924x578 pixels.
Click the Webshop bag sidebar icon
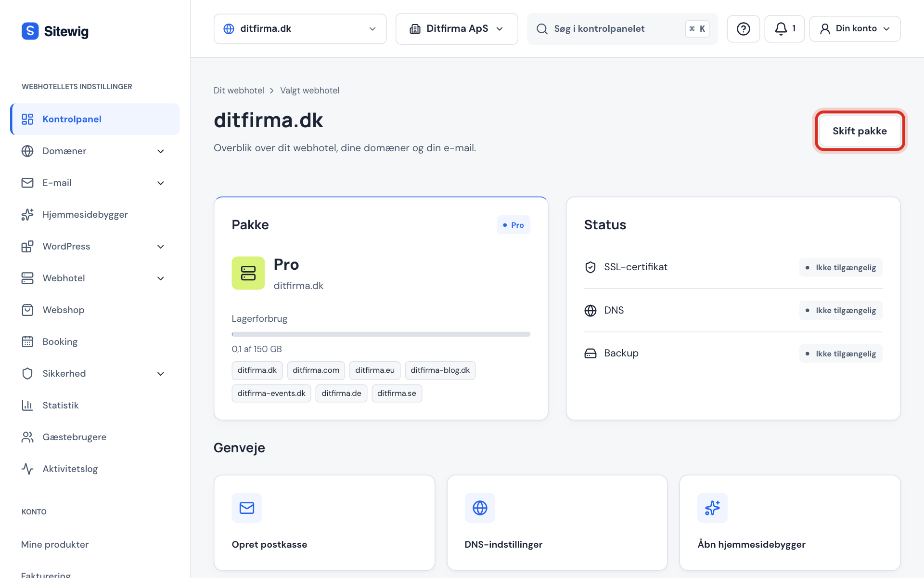click(27, 310)
